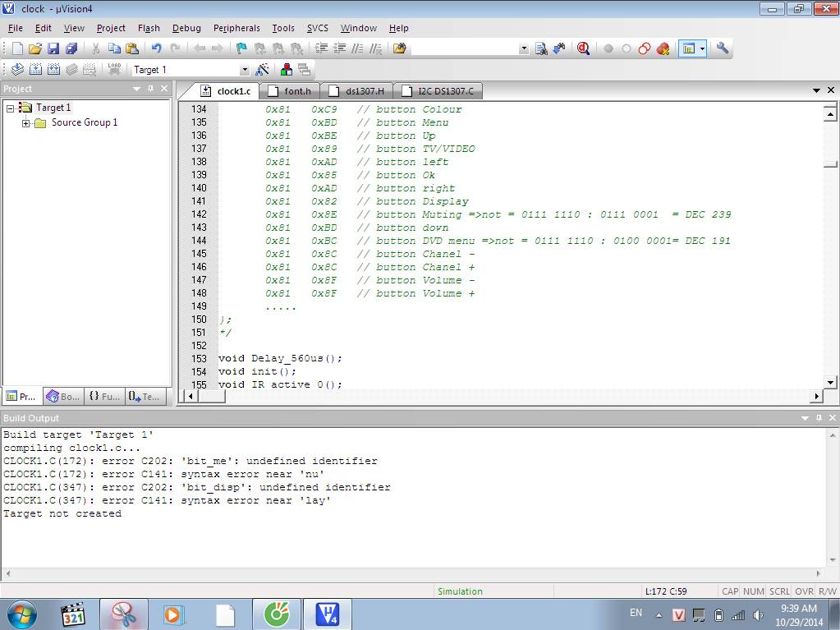Click the error line with syntax error near 'lay'
Viewport: 840px width, 630px height.
pos(168,500)
